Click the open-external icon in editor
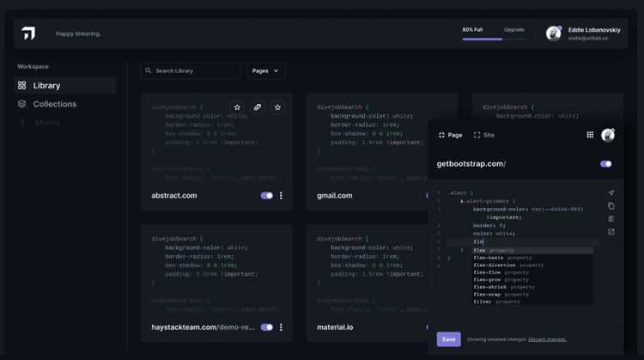644x360 pixels. 611,232
